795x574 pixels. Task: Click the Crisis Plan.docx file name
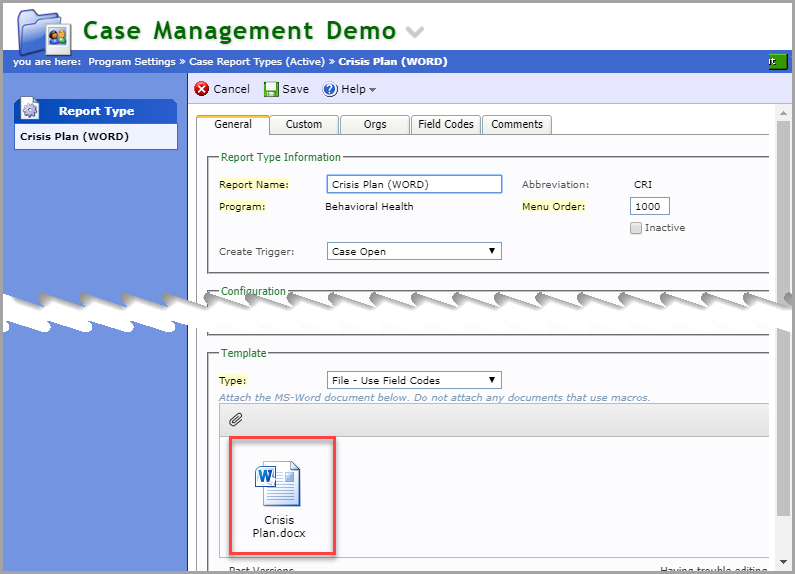coord(279,526)
